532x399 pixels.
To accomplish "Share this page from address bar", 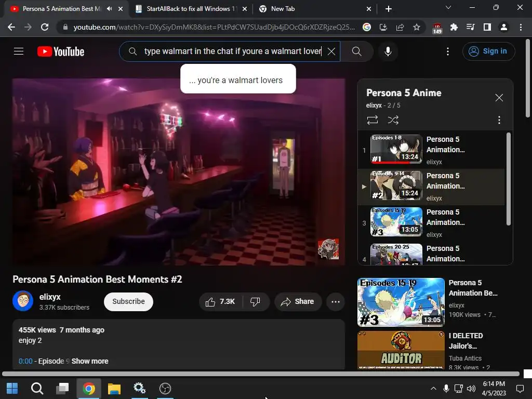I will click(400, 27).
